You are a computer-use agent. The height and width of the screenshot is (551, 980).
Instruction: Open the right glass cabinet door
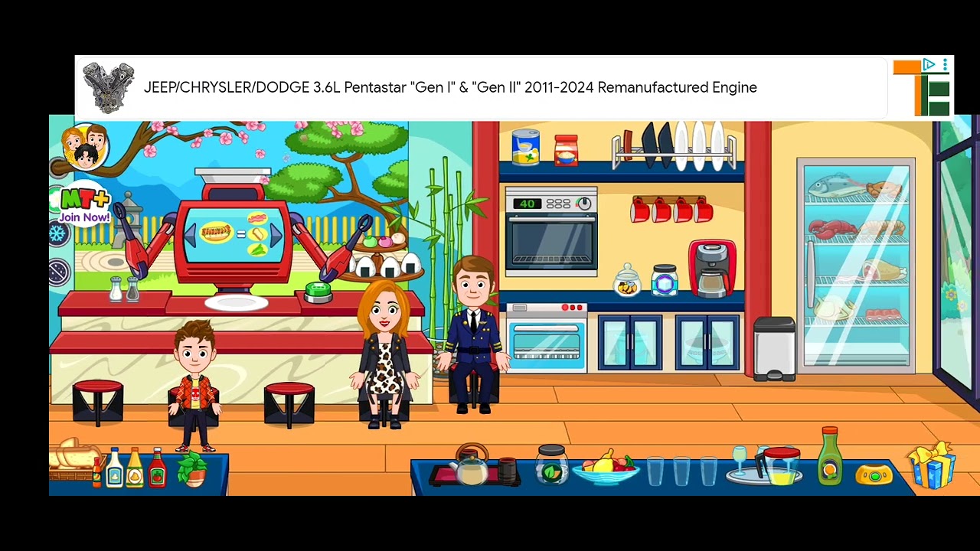(x=707, y=342)
